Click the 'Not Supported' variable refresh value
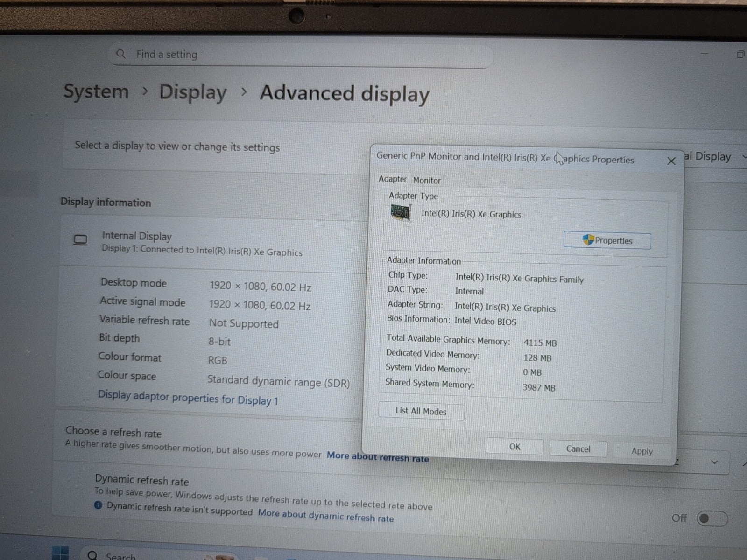The width and height of the screenshot is (747, 560). pos(244,323)
